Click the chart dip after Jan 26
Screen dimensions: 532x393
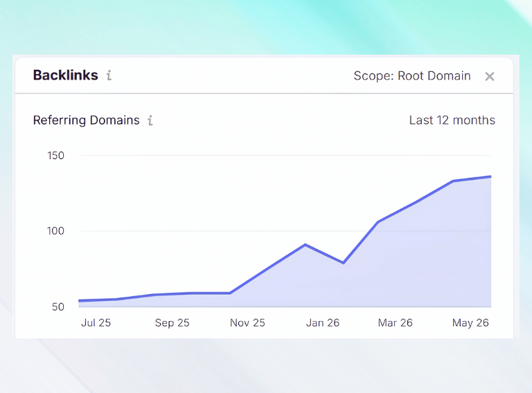pyautogui.click(x=344, y=262)
